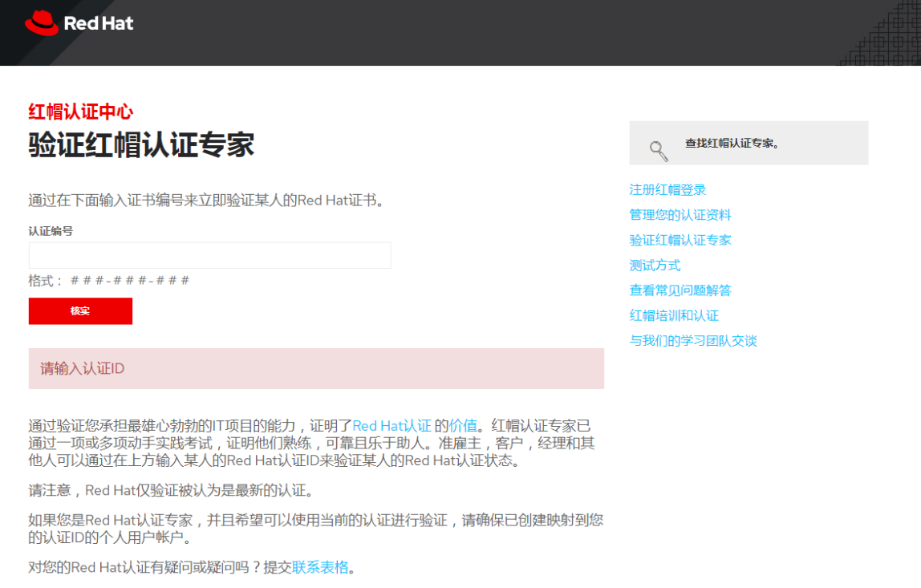Click the 认证编号 input field
The height and width of the screenshot is (588, 921).
pos(209,255)
